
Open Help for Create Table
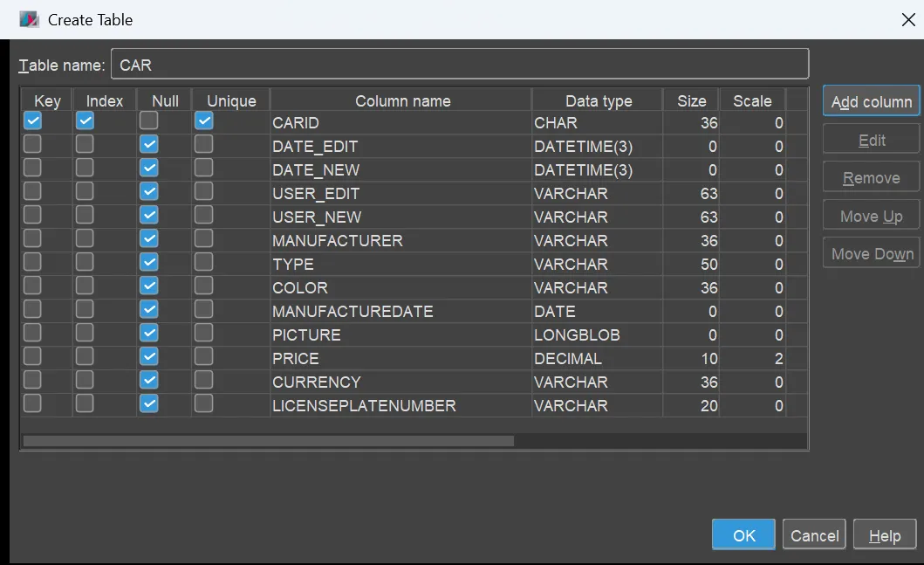click(x=885, y=535)
